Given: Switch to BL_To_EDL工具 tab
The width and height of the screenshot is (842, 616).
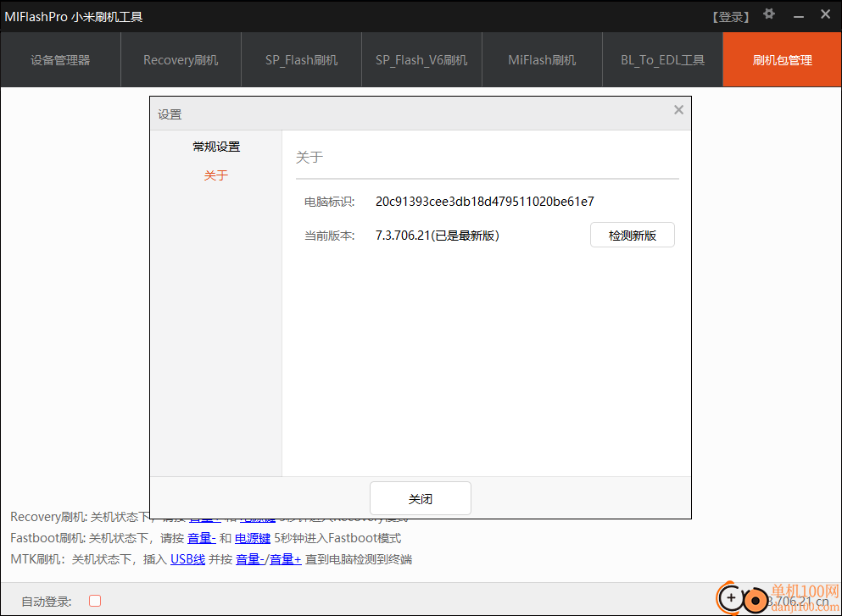Looking at the screenshot, I should point(662,60).
